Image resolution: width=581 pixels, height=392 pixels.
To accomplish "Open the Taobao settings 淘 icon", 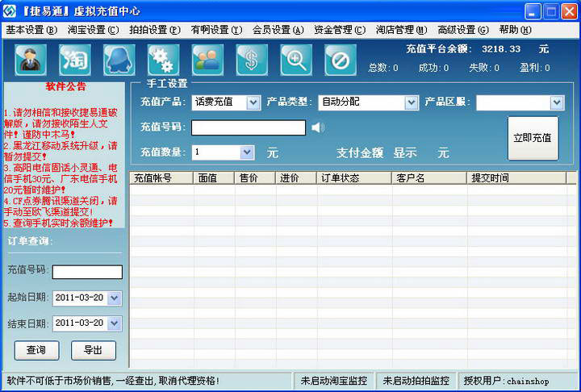I will pos(75,60).
